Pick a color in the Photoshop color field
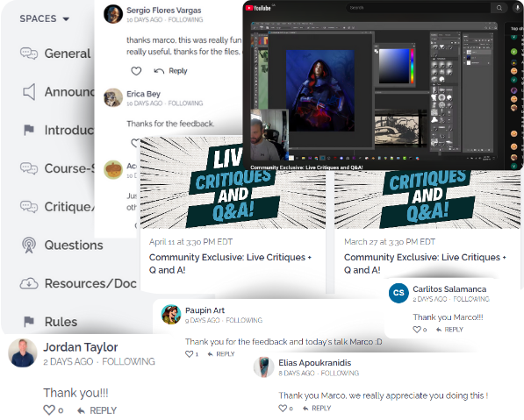The image size is (524, 420). [x=394, y=66]
